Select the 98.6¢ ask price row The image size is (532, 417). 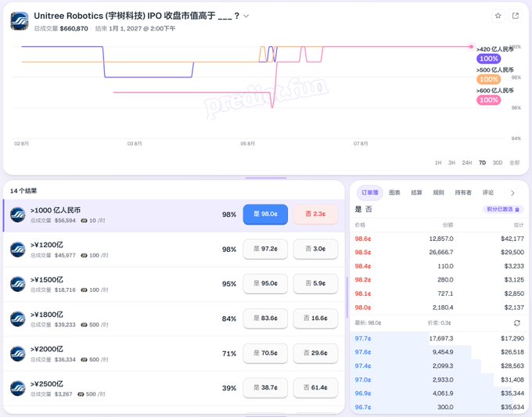[439, 239]
